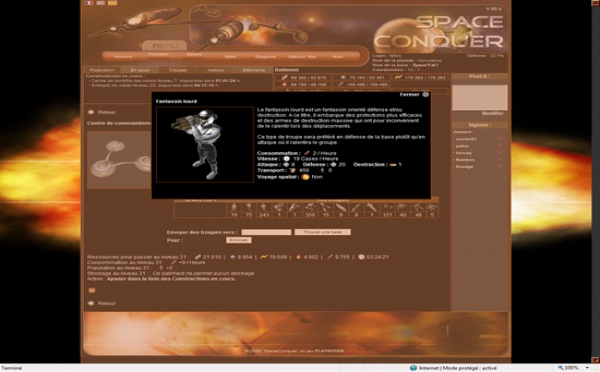Select troop icon with count 40
Image resolution: width=600 pixels, height=372 pixels.
(x=403, y=207)
